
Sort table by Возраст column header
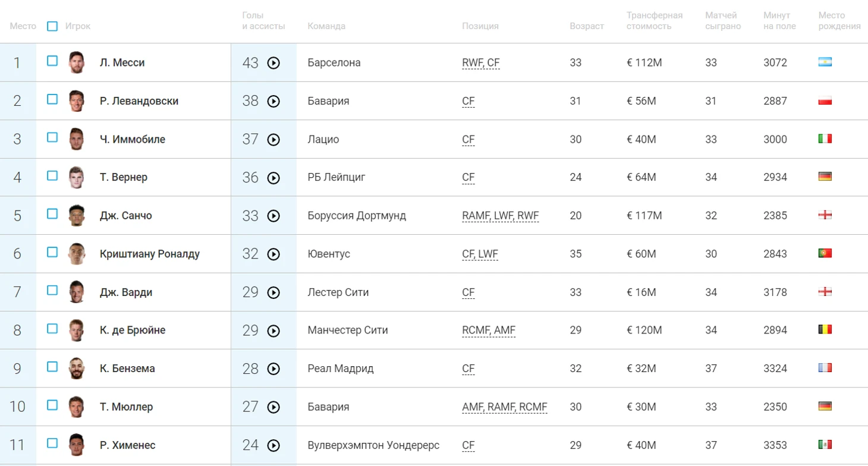[586, 26]
